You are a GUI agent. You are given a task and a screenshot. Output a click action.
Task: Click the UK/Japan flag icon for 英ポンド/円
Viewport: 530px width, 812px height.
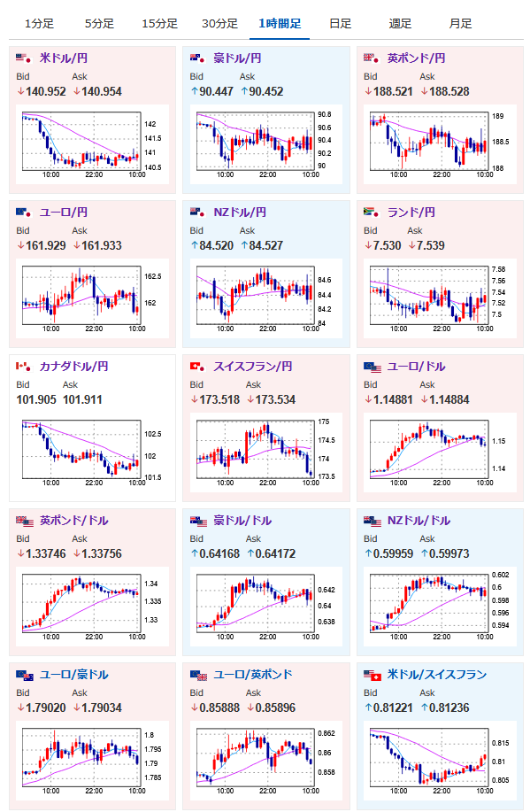pos(371,58)
